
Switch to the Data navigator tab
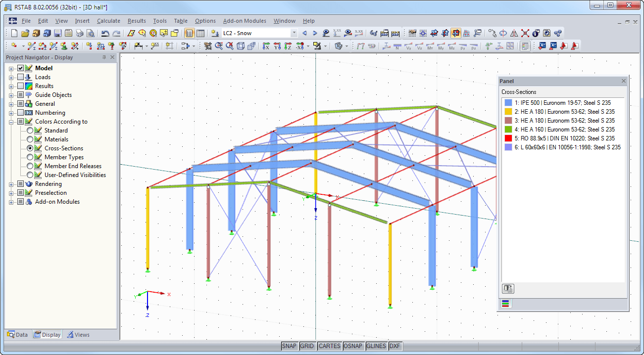17,335
